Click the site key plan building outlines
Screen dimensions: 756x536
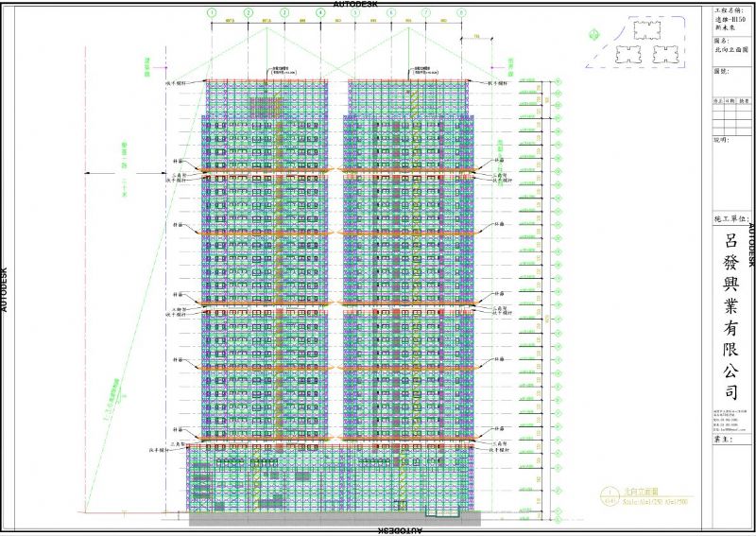pyautogui.click(x=647, y=43)
